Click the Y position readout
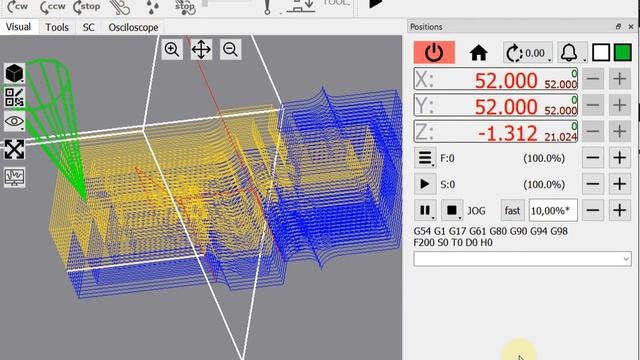This screenshot has width=640, height=360. [496, 105]
